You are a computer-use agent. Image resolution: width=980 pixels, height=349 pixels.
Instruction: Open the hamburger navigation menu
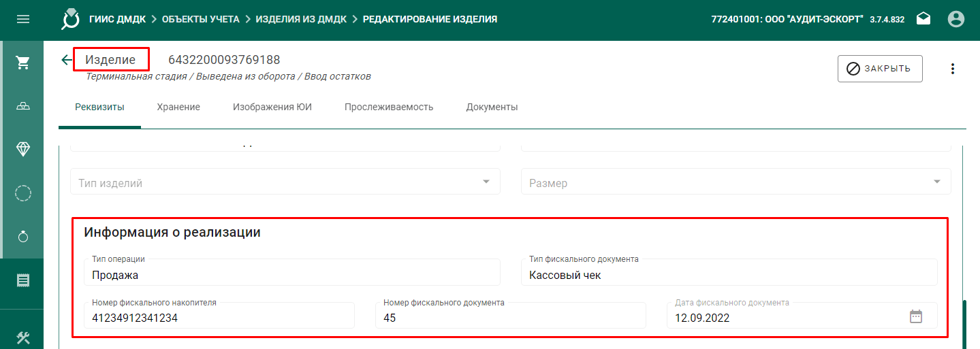click(x=22, y=19)
